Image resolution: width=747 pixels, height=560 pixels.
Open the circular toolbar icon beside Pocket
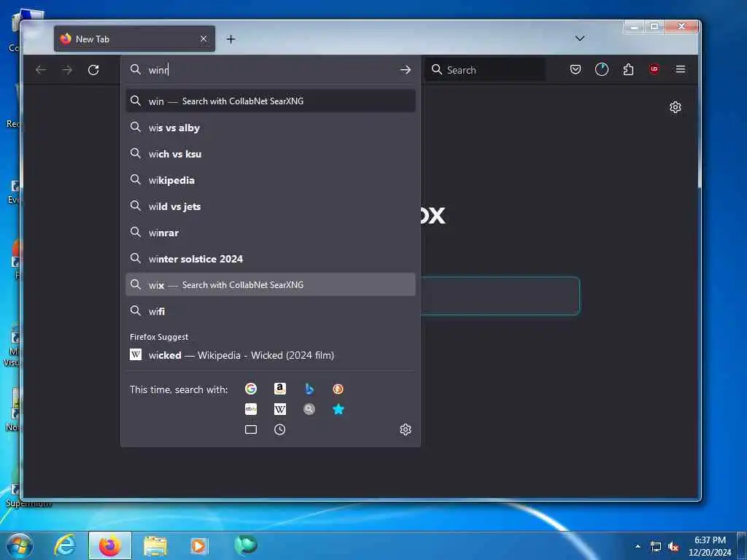(602, 70)
